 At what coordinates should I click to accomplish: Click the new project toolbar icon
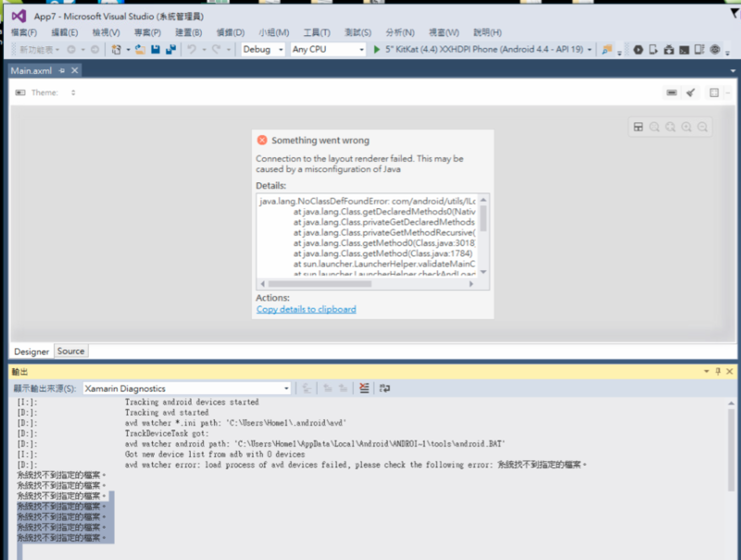click(116, 49)
